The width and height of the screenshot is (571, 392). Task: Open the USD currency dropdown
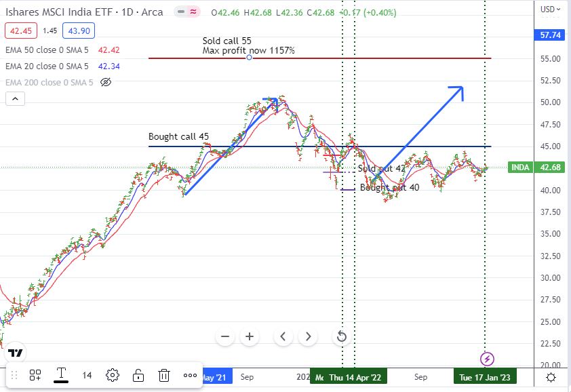click(550, 9)
